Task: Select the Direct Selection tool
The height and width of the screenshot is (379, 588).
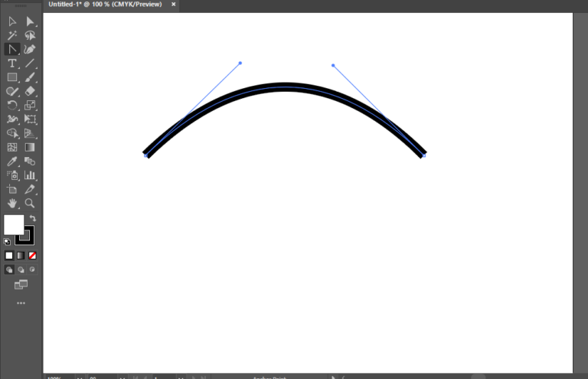Action: [30, 21]
